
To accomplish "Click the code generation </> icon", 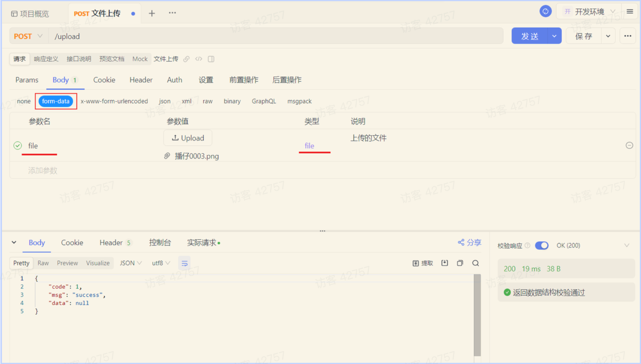I will click(199, 59).
